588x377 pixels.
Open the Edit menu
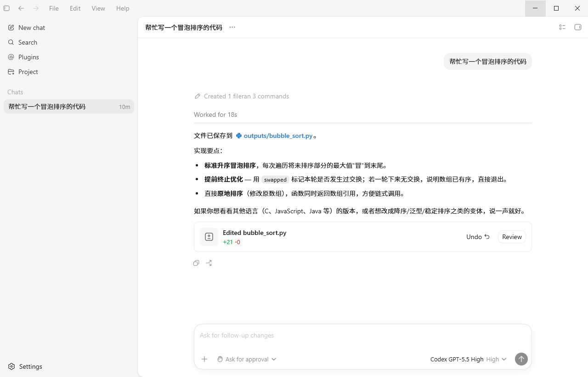[75, 8]
